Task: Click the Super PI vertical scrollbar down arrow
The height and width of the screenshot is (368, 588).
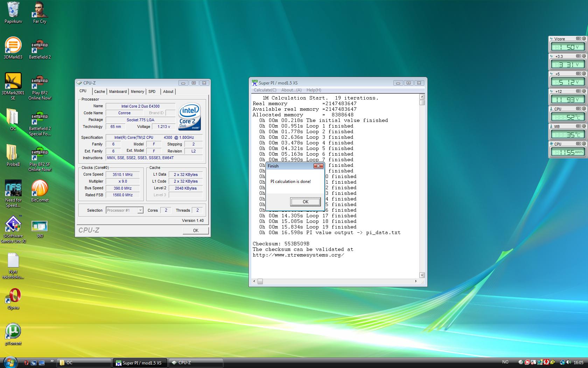Action: coord(422,275)
